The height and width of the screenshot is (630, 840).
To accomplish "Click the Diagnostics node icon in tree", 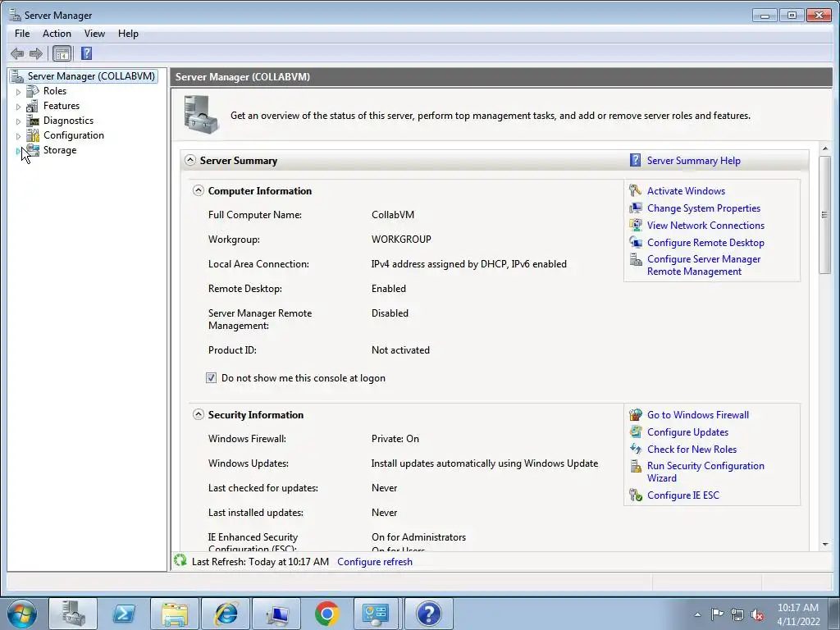I will (x=33, y=121).
